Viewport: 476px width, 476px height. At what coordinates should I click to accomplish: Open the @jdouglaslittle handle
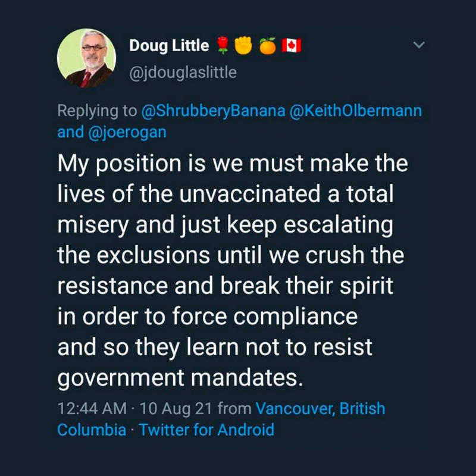pyautogui.click(x=183, y=73)
